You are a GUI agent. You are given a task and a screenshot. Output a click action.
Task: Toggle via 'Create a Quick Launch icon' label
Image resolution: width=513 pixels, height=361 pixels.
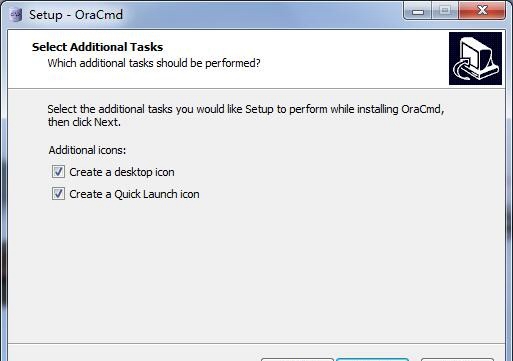[x=134, y=194]
